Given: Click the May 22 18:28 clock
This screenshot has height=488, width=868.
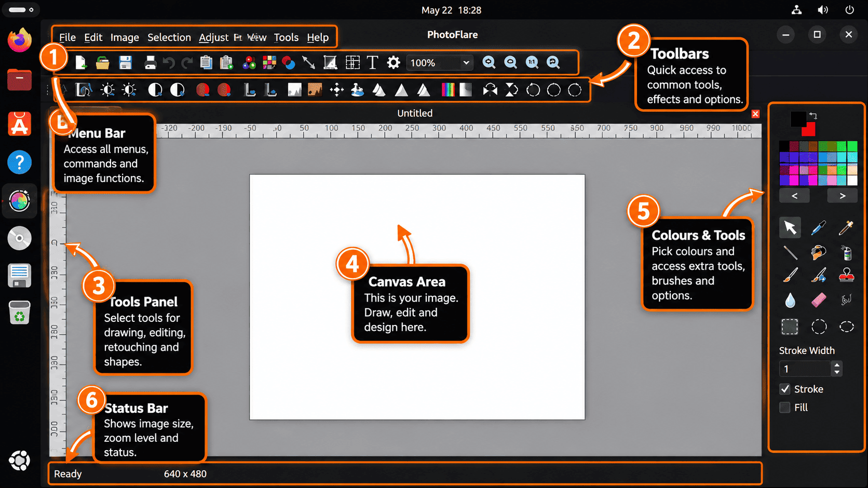Looking at the screenshot, I should pyautogui.click(x=451, y=10).
